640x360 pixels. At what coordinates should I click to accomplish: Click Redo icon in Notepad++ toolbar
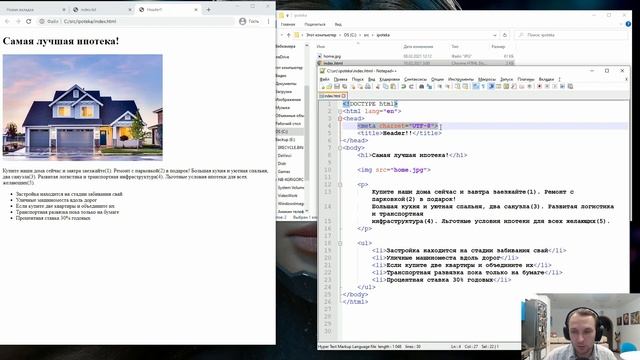tap(411, 87)
